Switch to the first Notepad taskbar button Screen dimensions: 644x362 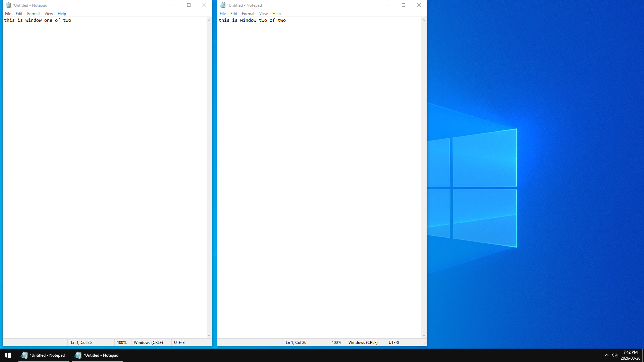click(x=44, y=355)
